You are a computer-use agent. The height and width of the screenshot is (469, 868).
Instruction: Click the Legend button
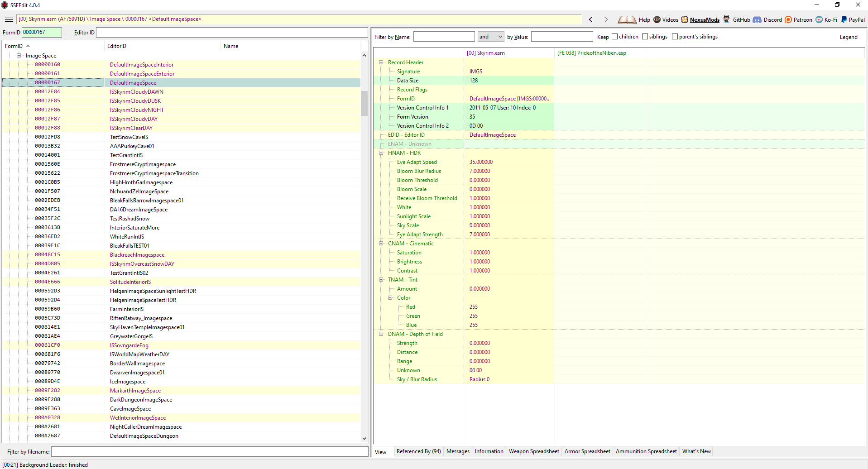(x=848, y=37)
